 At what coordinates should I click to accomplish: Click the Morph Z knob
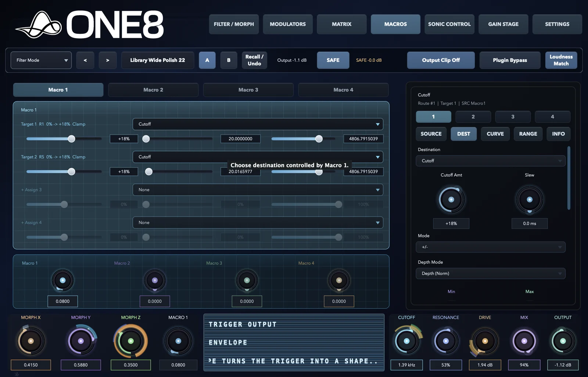[130, 341]
